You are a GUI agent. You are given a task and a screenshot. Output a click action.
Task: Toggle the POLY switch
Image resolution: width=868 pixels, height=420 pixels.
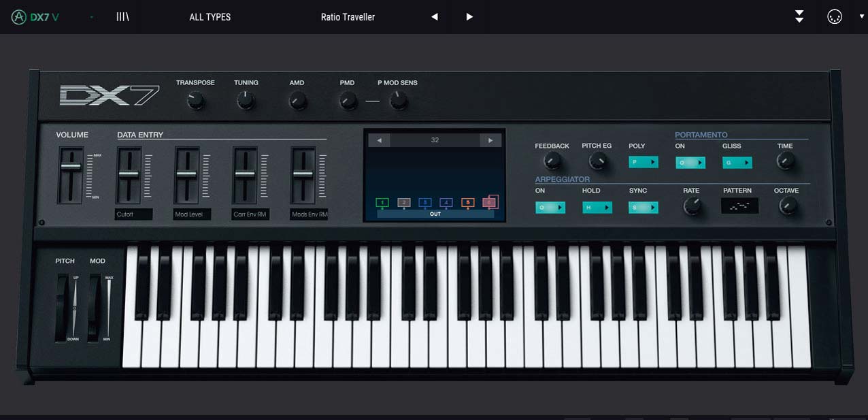[x=644, y=162]
